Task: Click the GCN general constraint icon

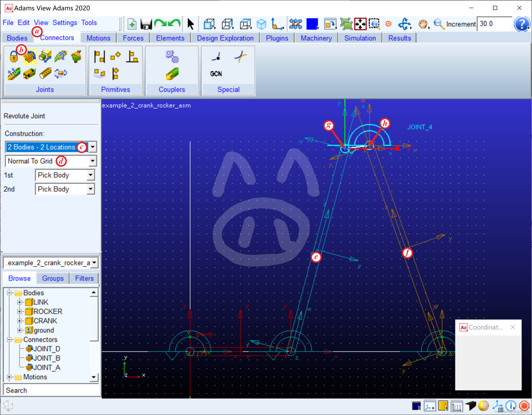Action: pos(216,74)
